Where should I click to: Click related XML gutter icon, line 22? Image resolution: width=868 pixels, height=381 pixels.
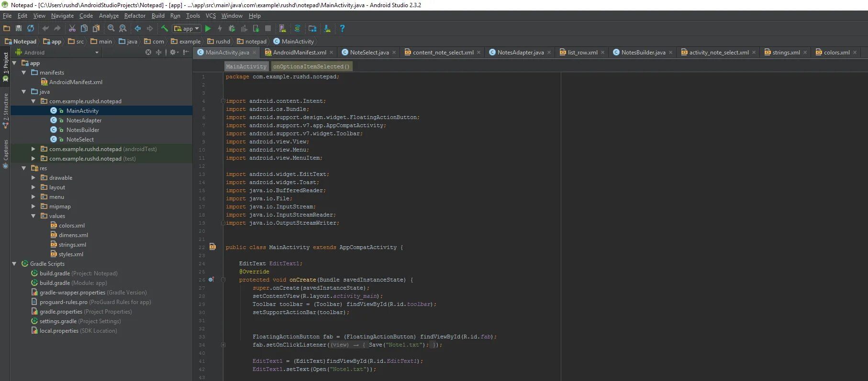pos(212,247)
